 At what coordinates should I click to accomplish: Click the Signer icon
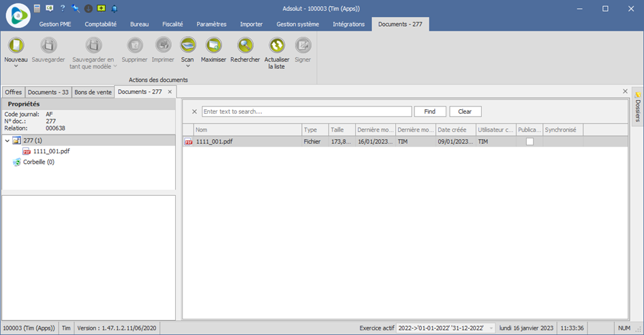(303, 45)
